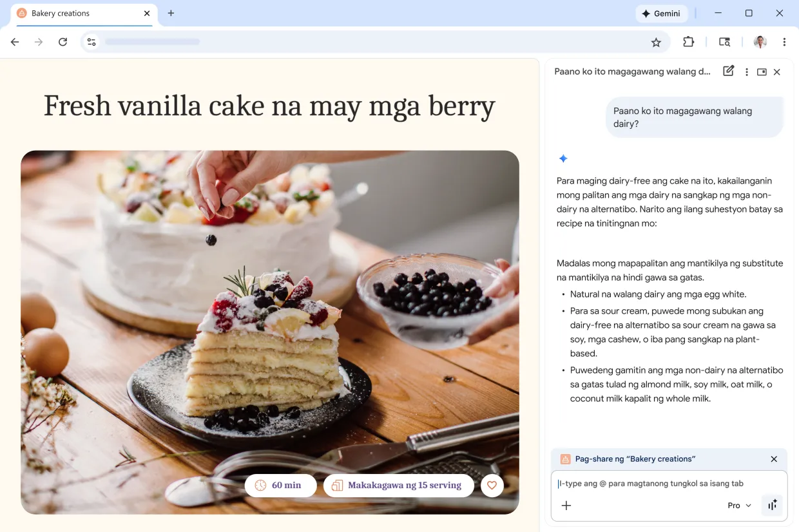Image resolution: width=799 pixels, height=532 pixels.
Task: Open the site information icon in address bar
Action: pos(91,42)
